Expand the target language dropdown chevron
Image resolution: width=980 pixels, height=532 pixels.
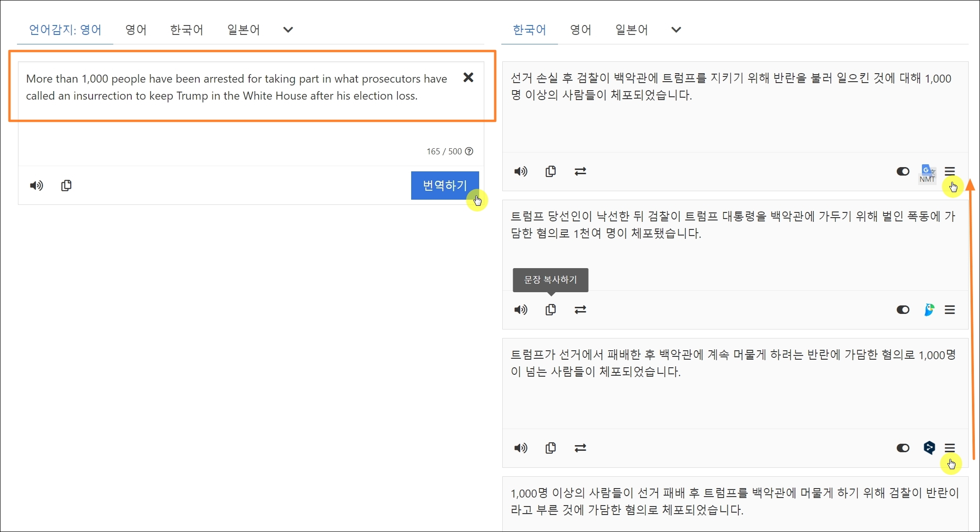point(676,30)
